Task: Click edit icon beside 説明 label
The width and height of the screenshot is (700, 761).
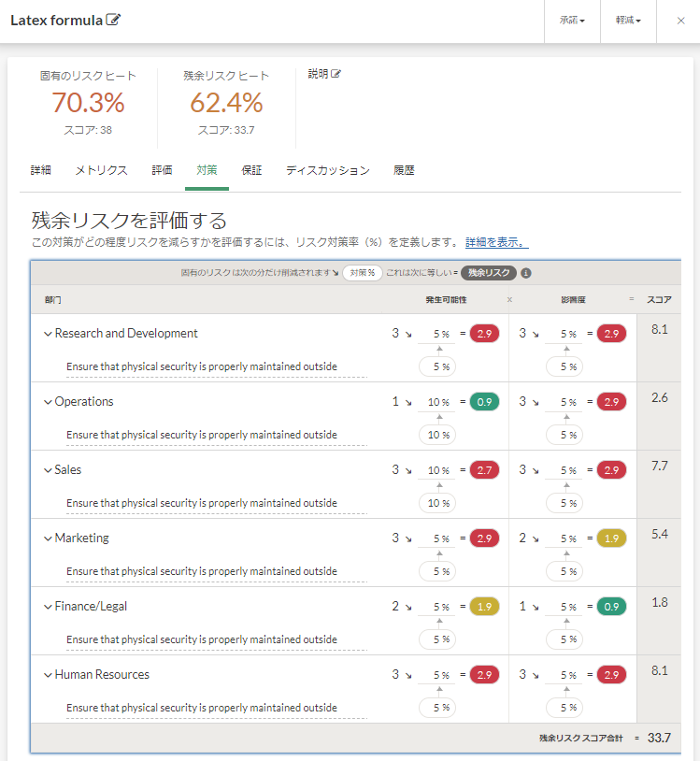Action: coord(336,74)
